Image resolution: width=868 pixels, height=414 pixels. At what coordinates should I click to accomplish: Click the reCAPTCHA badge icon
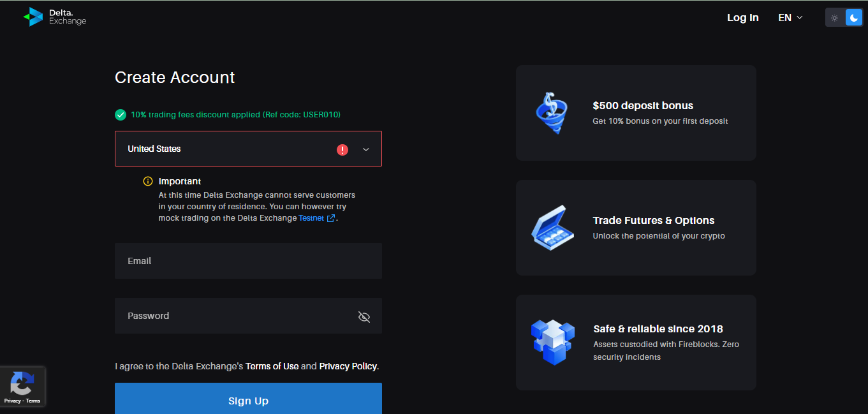[x=22, y=384]
